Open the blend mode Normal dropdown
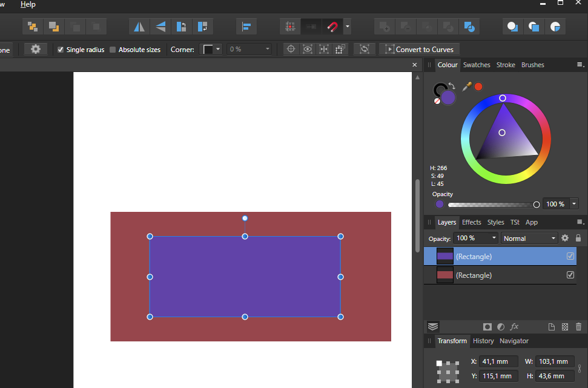 coord(529,238)
